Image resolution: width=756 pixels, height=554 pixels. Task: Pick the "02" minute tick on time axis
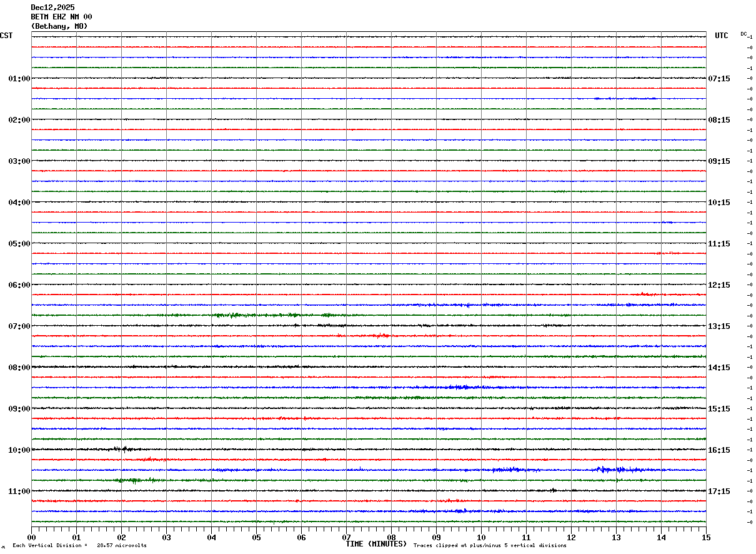121,537
